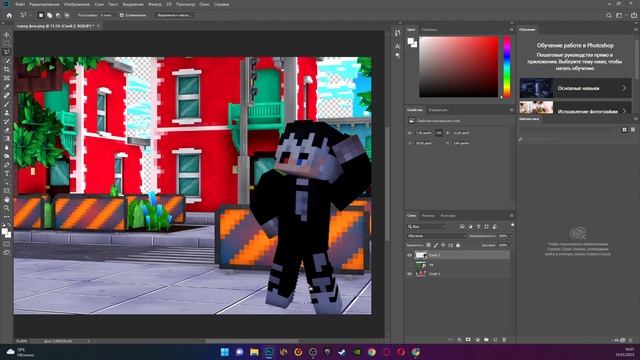This screenshot has width=640, height=360.
Task: Select the Zoom tool
Action: tap(7, 208)
